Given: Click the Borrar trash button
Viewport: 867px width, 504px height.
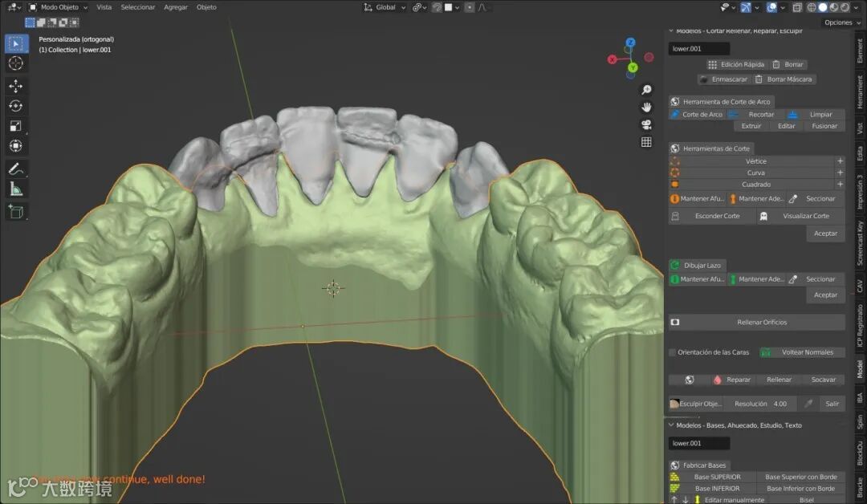Looking at the screenshot, I should pyautogui.click(x=788, y=65).
